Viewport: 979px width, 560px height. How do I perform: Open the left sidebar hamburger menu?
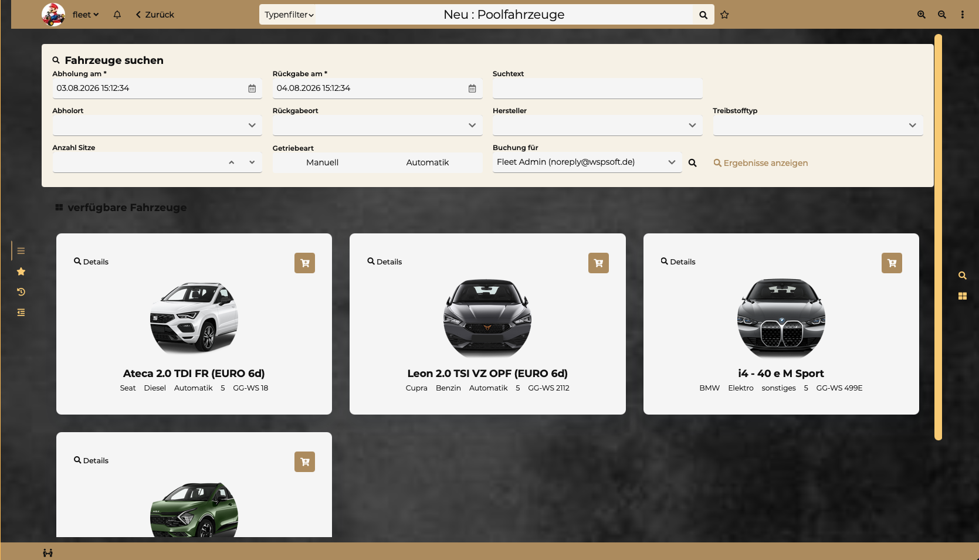coord(21,251)
